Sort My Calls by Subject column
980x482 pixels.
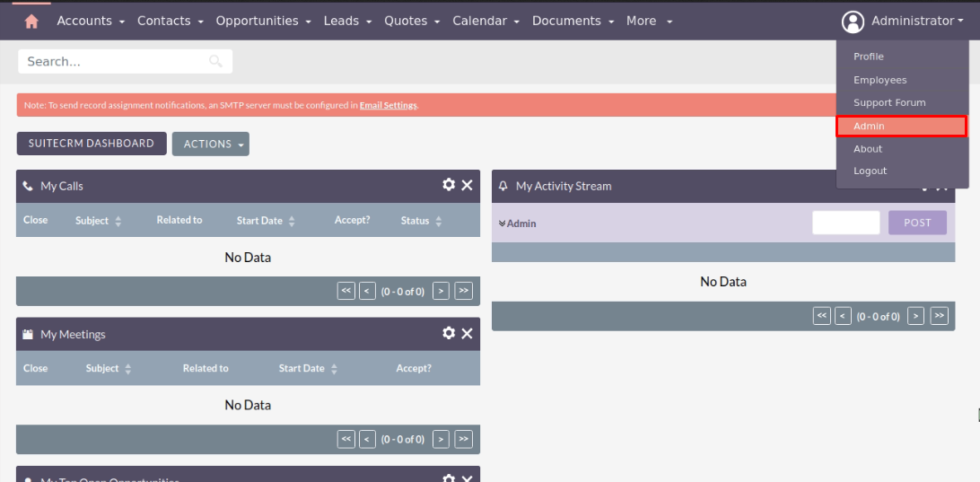point(98,221)
